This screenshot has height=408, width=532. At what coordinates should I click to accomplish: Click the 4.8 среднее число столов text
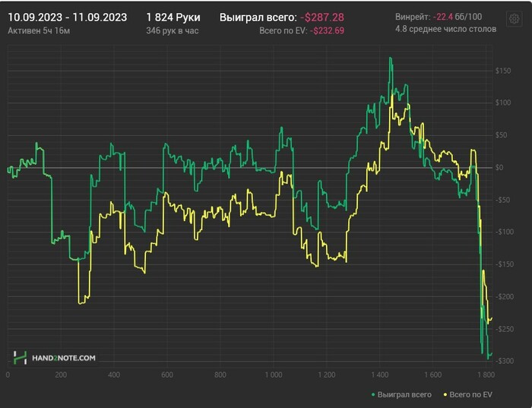pos(446,29)
